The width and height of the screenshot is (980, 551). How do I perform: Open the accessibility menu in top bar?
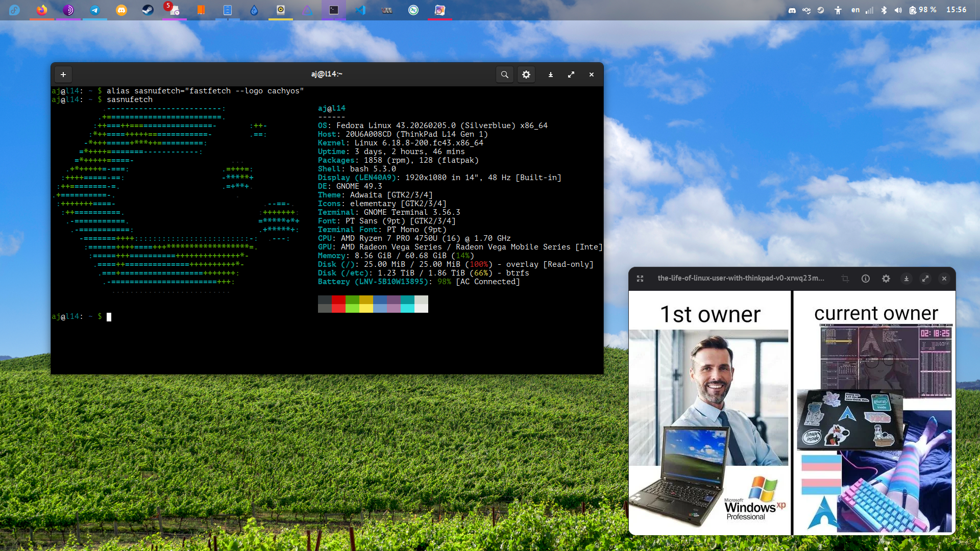(x=838, y=10)
